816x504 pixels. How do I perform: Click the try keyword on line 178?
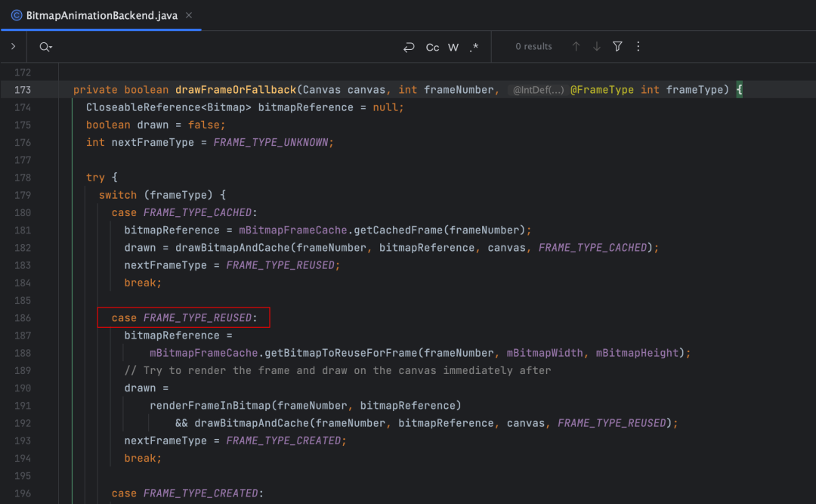(95, 178)
